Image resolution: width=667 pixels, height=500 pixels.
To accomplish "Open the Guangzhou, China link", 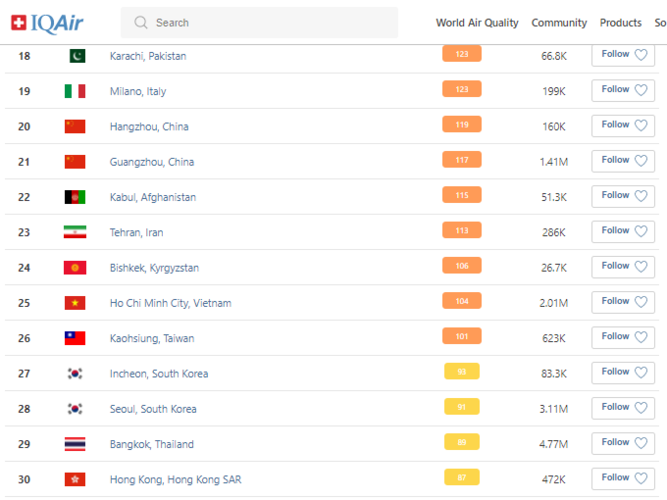I will point(152,162).
